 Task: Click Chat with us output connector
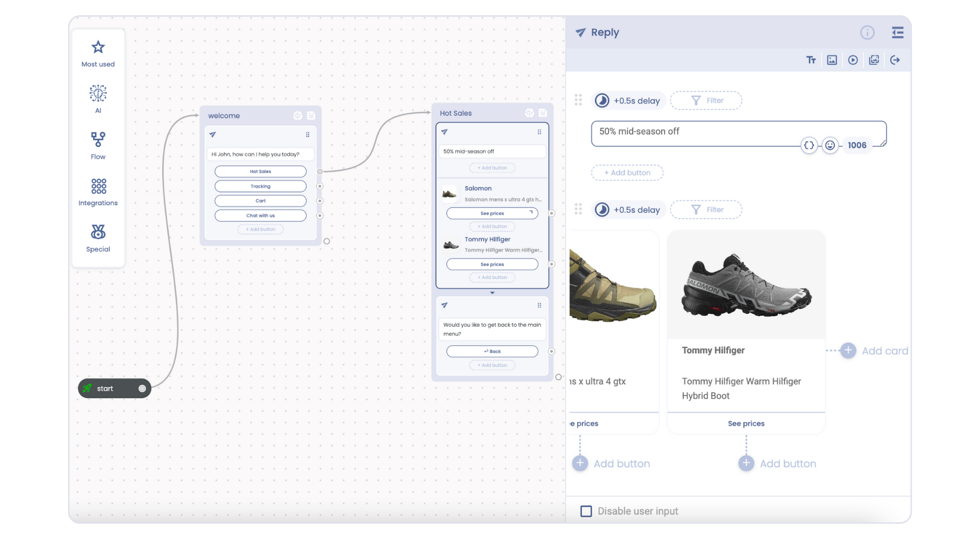pyautogui.click(x=320, y=216)
